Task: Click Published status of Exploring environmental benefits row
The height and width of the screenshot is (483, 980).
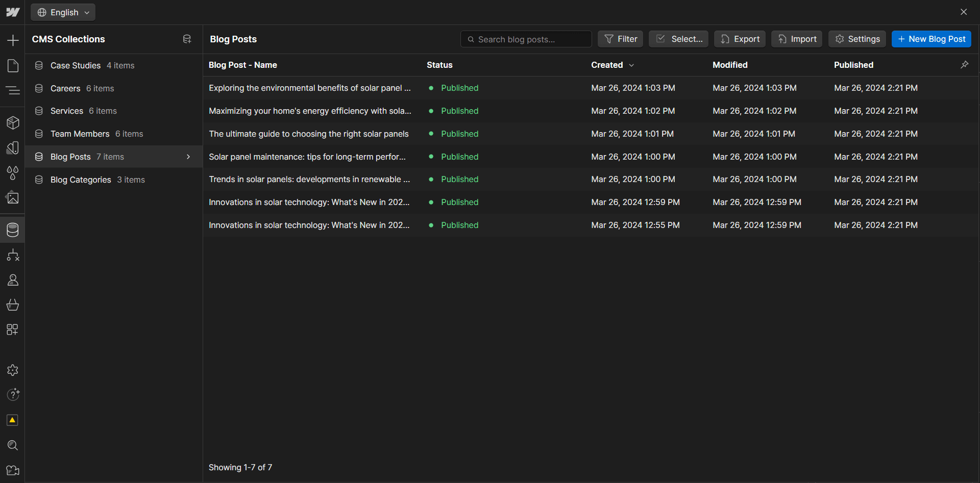Action: click(x=459, y=88)
